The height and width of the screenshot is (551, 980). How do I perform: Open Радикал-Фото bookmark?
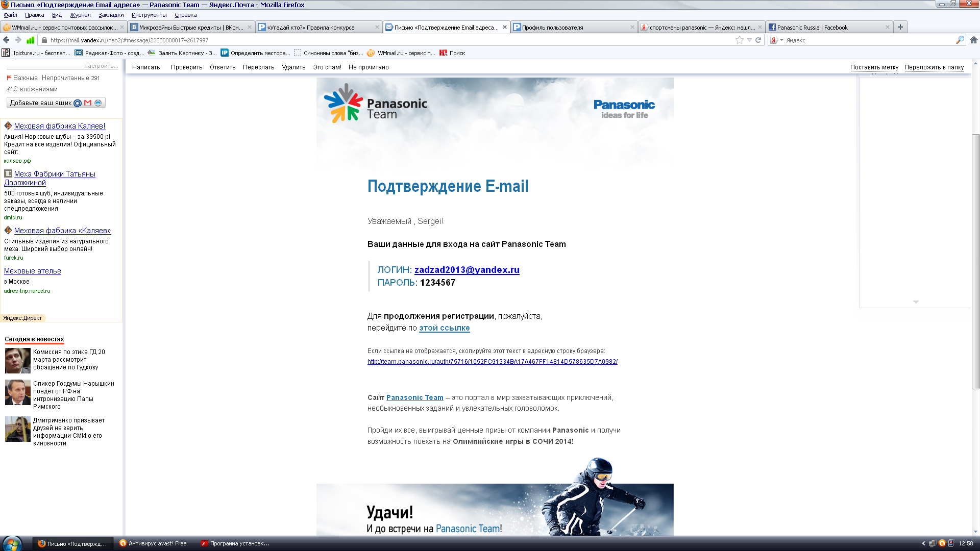tap(109, 53)
